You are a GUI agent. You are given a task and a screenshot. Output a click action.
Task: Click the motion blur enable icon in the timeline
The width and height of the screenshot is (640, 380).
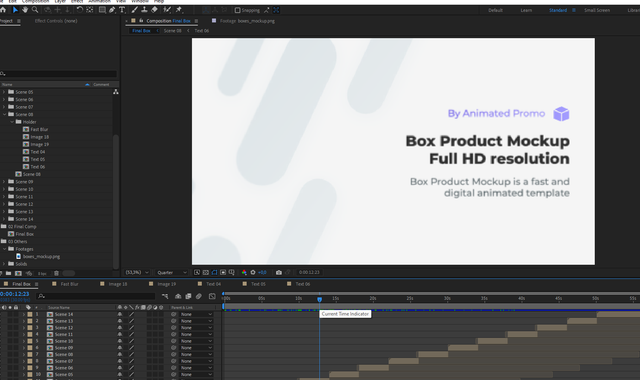tap(198, 296)
